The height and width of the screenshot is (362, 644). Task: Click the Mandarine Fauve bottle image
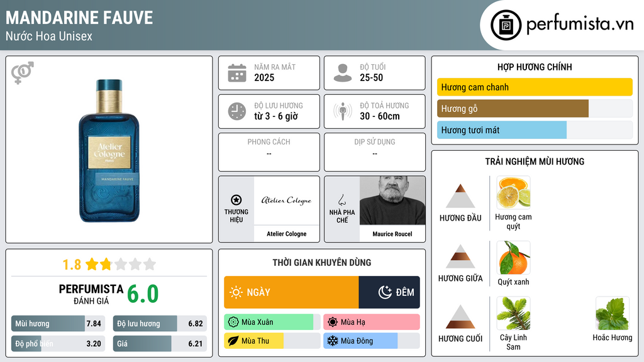click(109, 151)
